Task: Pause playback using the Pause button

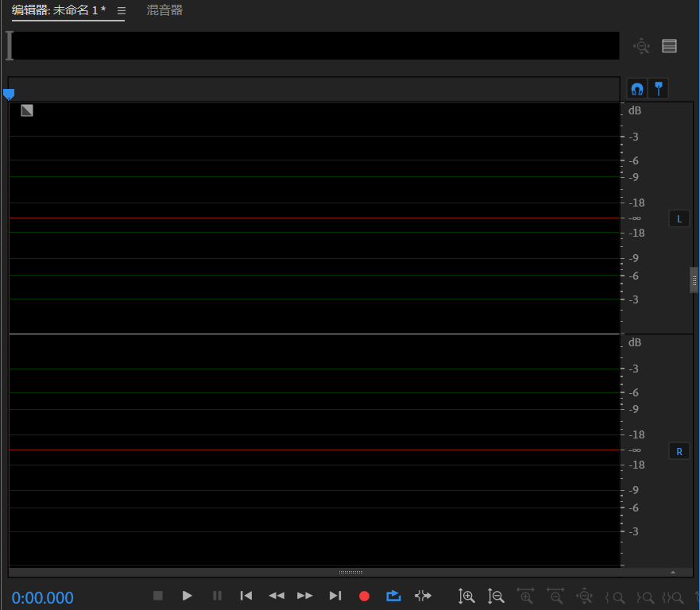Action: click(x=217, y=596)
